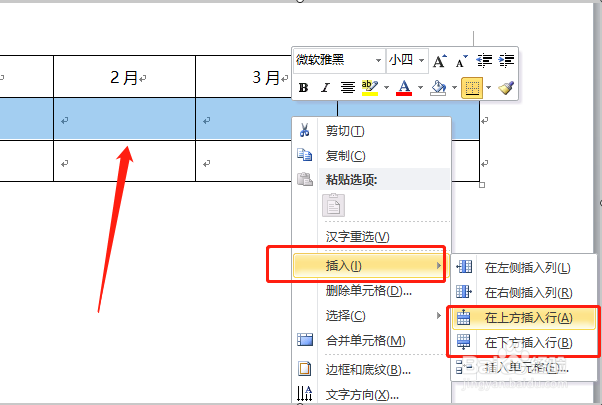Image resolution: width=602 pixels, height=405 pixels.
Task: Open the shading color dropdown arrow
Action: pos(454,88)
